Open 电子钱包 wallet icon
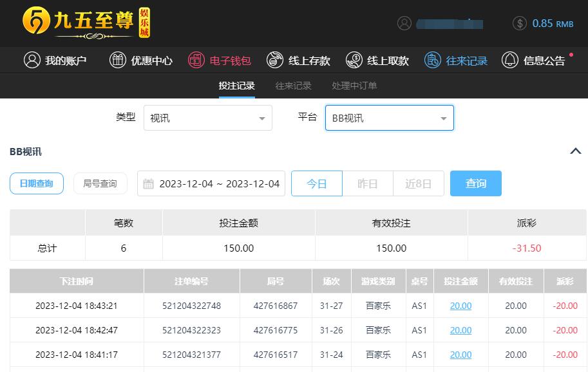The image size is (588, 372). click(196, 60)
